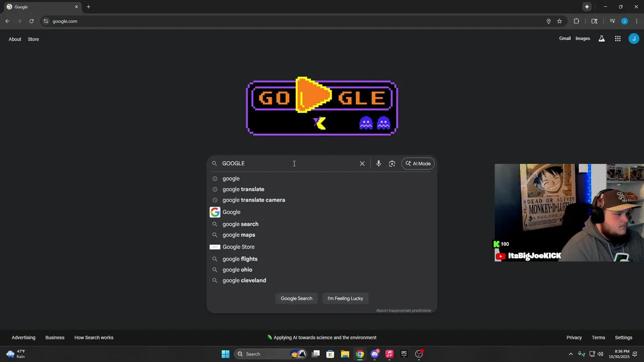Viewport: 644px width, 362px height.
Task: Go back to previous page
Action: [8, 21]
